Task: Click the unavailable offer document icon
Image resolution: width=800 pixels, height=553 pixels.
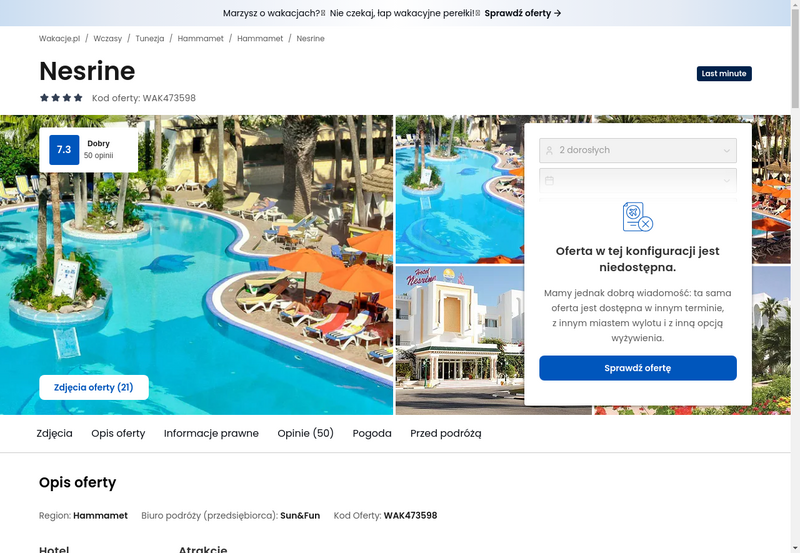Action: 638,217
